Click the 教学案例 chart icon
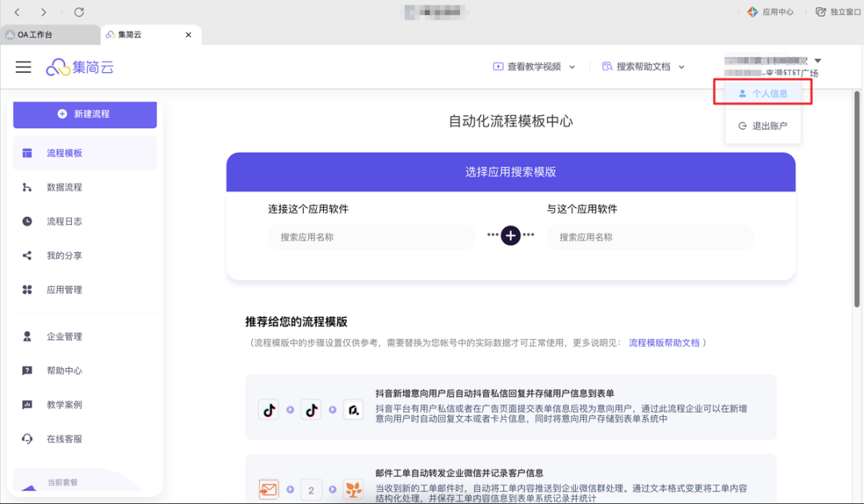 27,405
